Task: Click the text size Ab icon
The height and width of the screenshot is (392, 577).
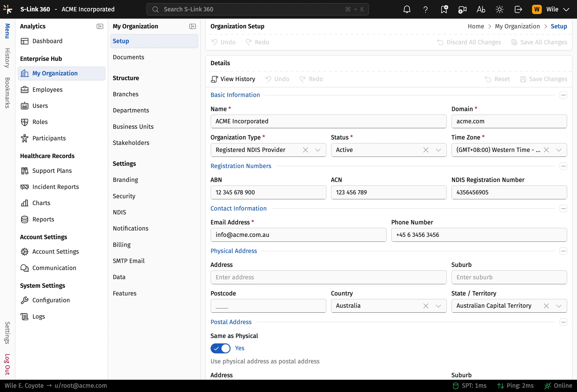Action: [481, 10]
